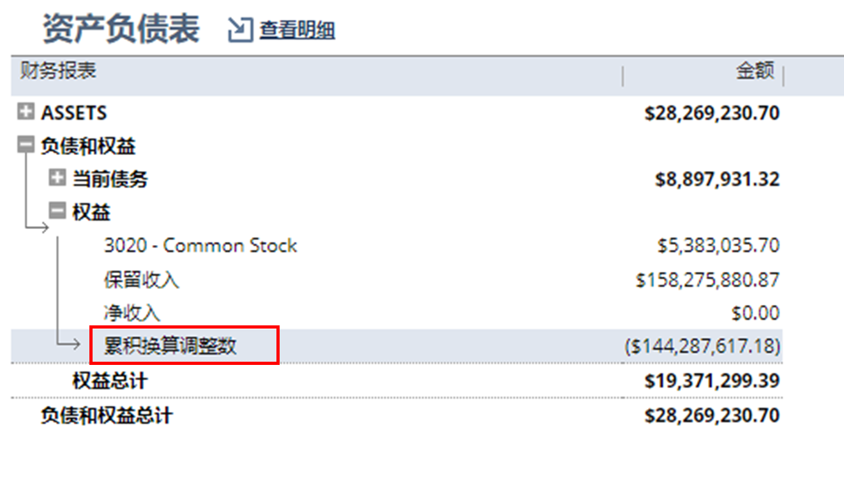
Task: Expand the ASSETS section
Action: 25,112
